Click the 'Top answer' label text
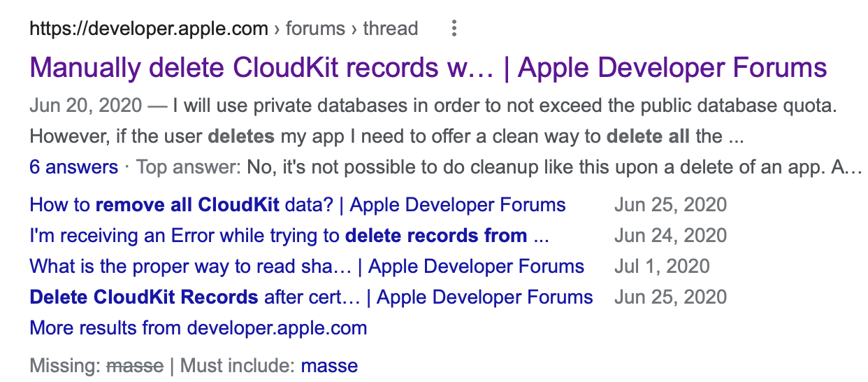Image resolution: width=868 pixels, height=382 pixels. [187, 167]
